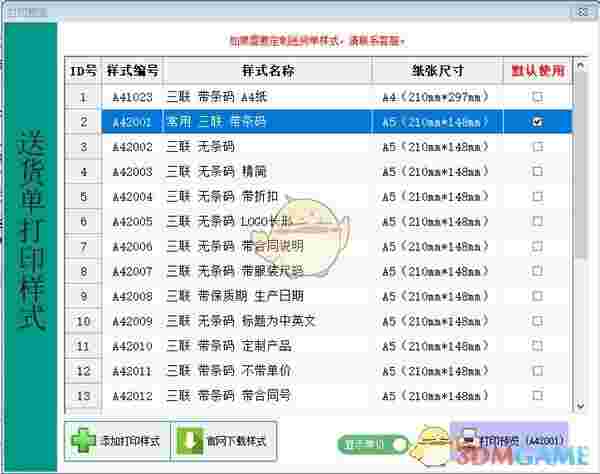The height and width of the screenshot is (474, 600).
Task: Select style name 三联 无条码 精简
Action: (216, 171)
